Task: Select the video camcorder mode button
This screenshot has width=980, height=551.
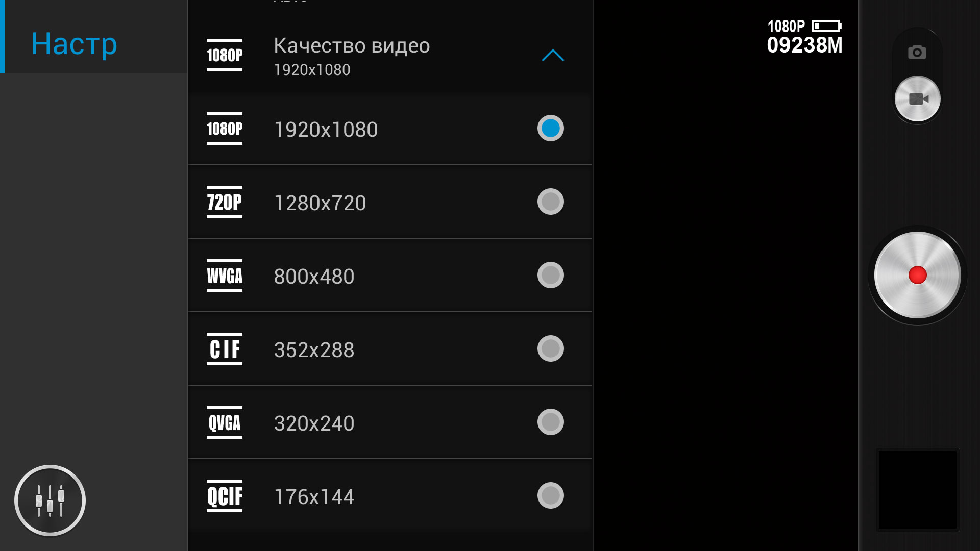Action: tap(918, 99)
